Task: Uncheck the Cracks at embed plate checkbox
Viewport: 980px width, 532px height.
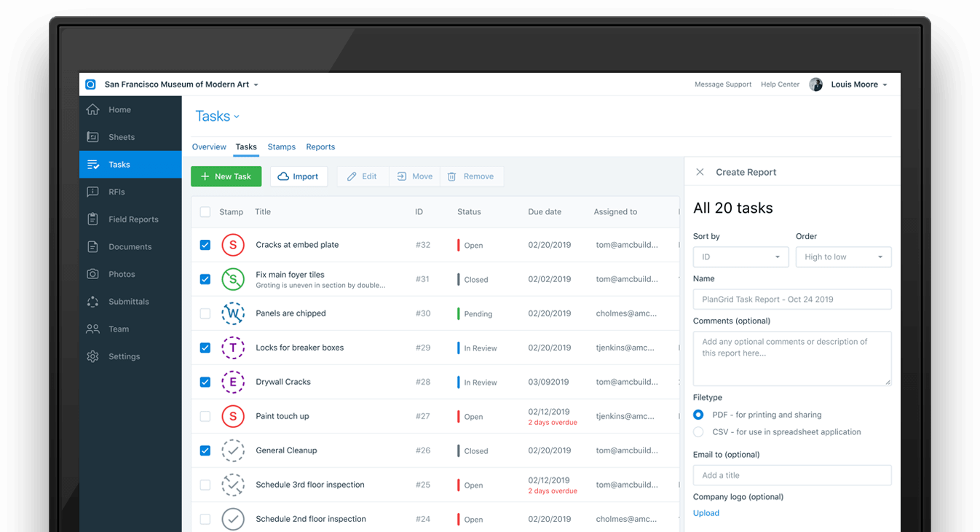Action: tap(205, 245)
